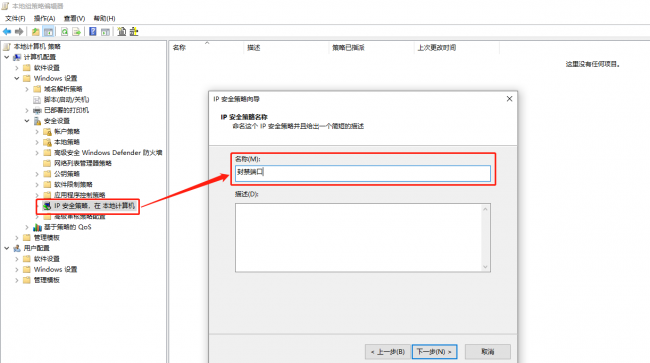Expand the 帐户策略 node
Viewport: 650px width, 363px height.
pos(37,132)
